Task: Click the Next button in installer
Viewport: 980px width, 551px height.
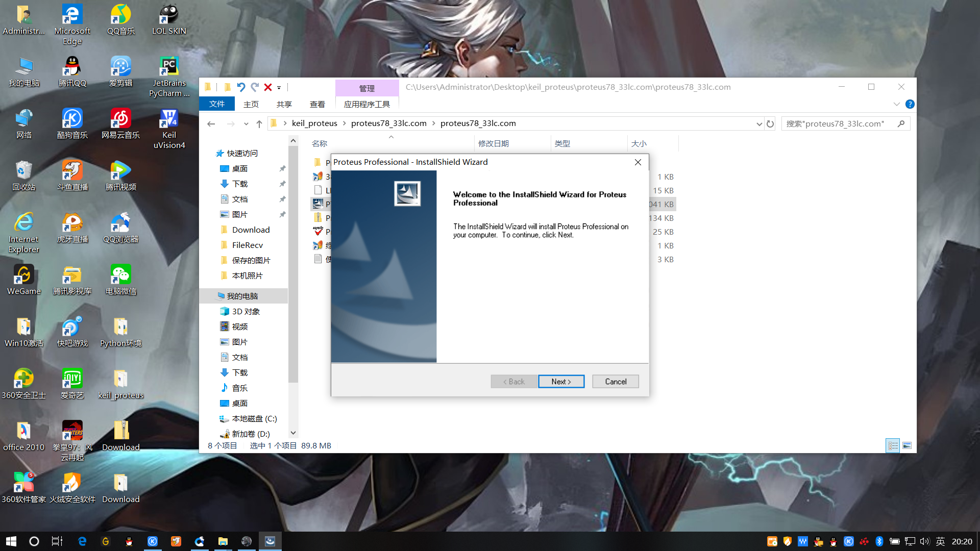Action: tap(561, 382)
